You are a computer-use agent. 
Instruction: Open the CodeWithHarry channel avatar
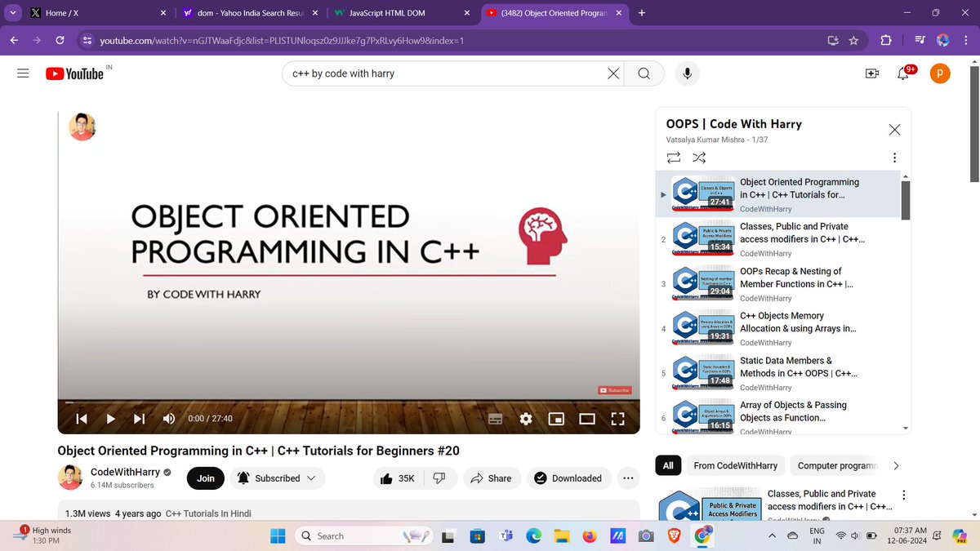(x=69, y=478)
